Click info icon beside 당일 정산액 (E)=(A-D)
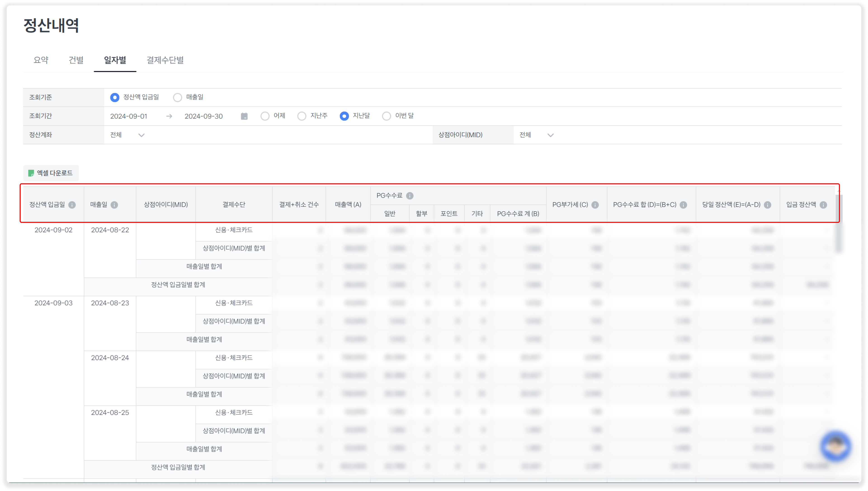The image size is (868, 491). [x=768, y=205]
